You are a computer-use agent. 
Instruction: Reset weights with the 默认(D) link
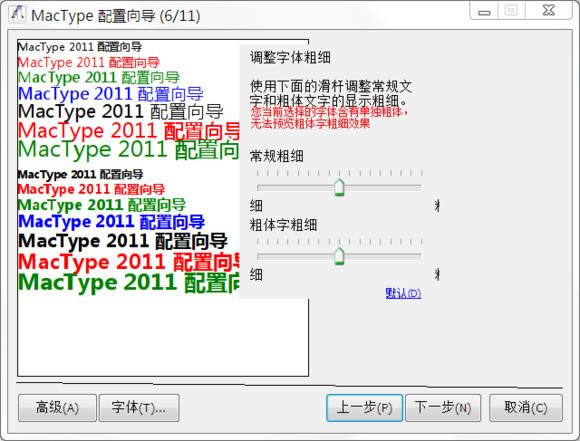click(403, 293)
